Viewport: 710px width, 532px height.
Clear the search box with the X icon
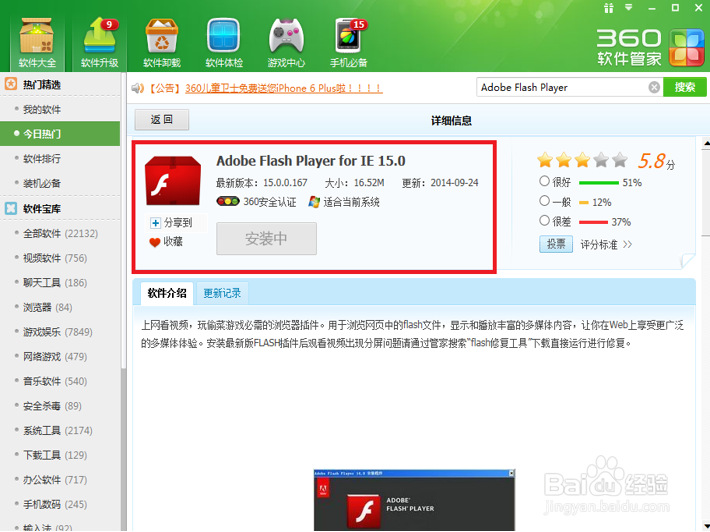tap(654, 87)
